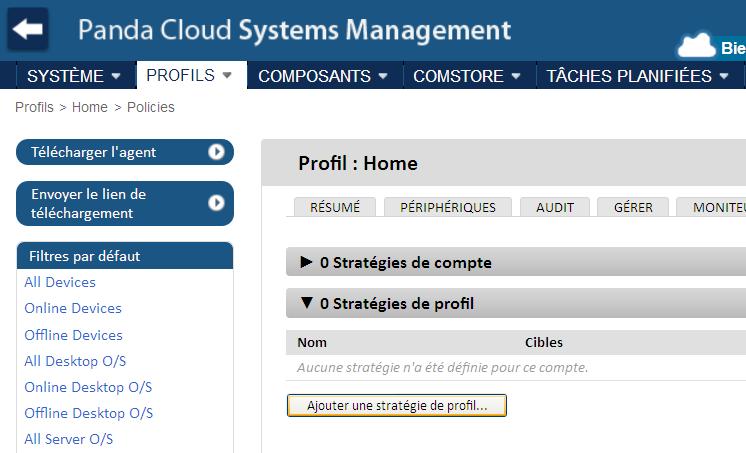The height and width of the screenshot is (453, 746).
Task: Switch to the GÉRER tab
Action: [x=633, y=207]
